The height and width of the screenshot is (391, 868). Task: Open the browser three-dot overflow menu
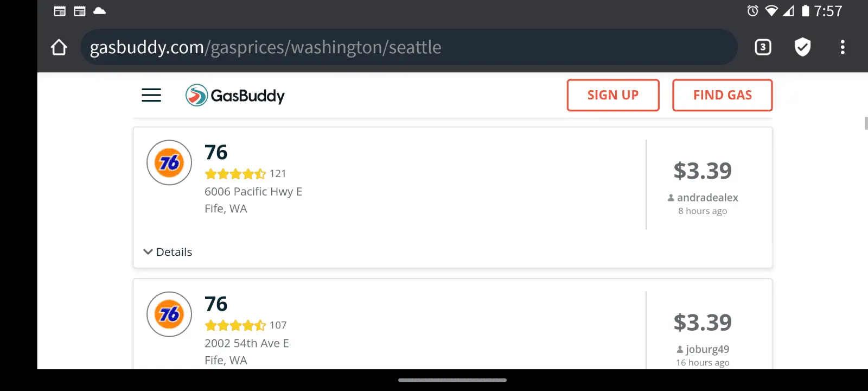coord(842,47)
